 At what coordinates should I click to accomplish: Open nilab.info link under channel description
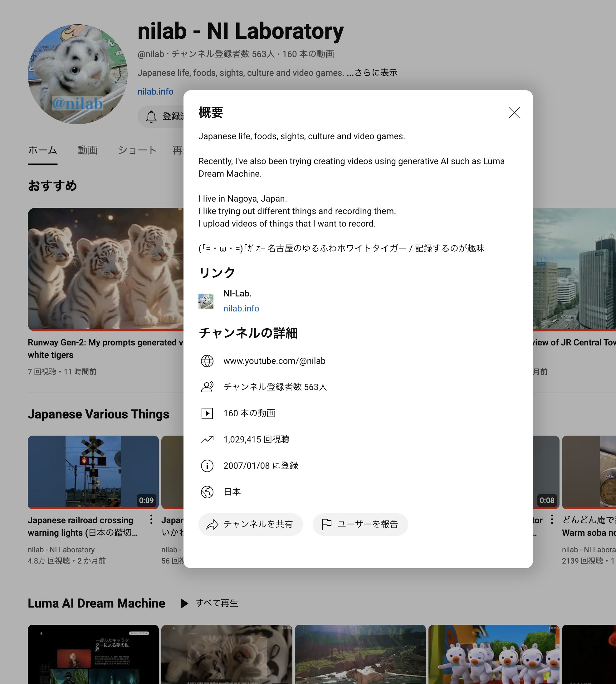[155, 91]
